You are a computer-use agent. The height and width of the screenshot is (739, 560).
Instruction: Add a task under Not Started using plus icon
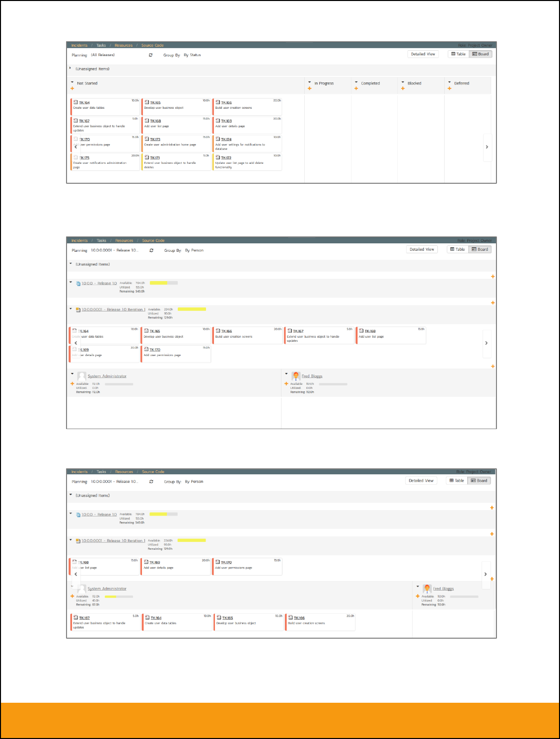[72, 89]
